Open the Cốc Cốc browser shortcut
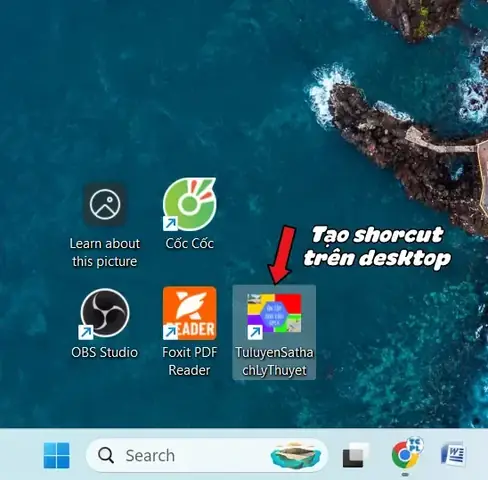Image resolution: width=488 pixels, height=480 pixels. (x=190, y=204)
